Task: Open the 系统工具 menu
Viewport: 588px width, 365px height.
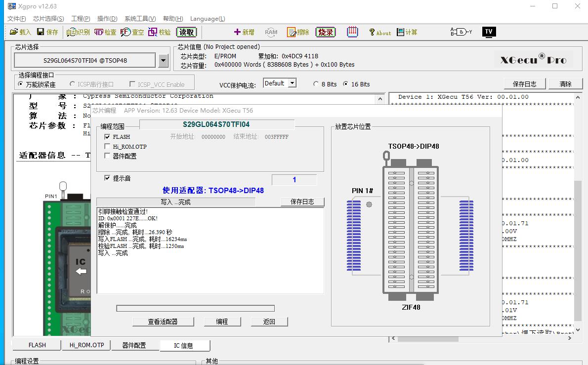Action: point(140,19)
